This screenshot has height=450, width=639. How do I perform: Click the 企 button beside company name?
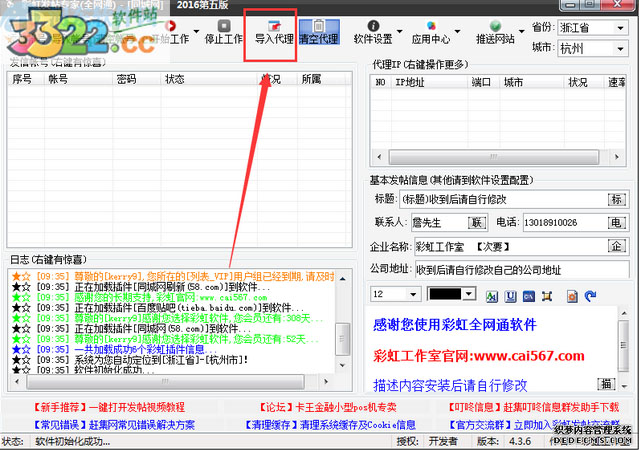click(x=616, y=246)
